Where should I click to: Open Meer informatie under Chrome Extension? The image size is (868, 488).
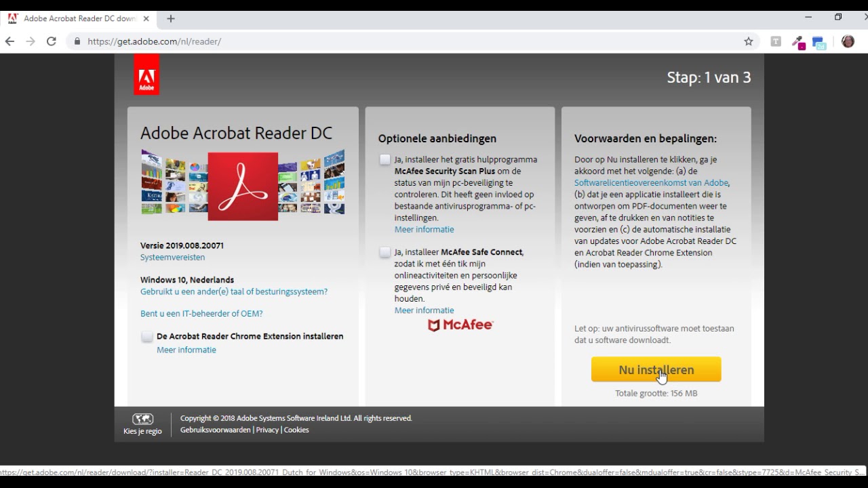pos(186,350)
